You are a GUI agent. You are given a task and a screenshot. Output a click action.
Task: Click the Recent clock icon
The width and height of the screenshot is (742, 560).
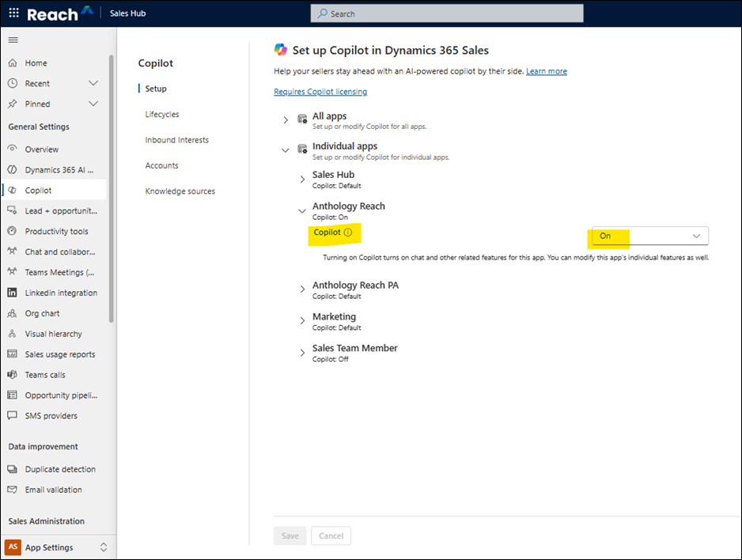pyautogui.click(x=13, y=83)
